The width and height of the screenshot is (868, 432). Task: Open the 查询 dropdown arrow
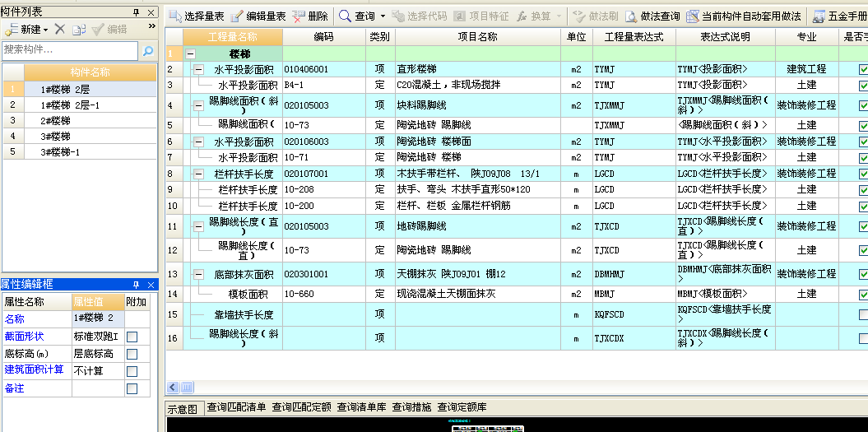[383, 16]
